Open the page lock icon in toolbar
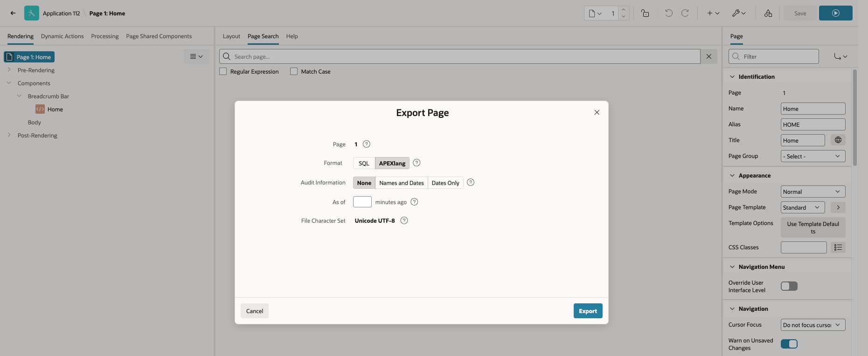Image resolution: width=868 pixels, height=356 pixels. click(645, 13)
